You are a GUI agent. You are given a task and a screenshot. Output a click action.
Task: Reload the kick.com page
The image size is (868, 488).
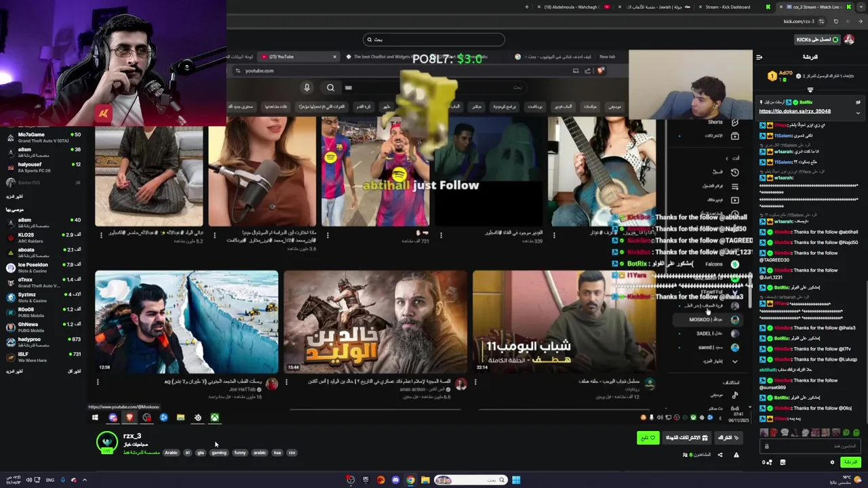coord(835,22)
